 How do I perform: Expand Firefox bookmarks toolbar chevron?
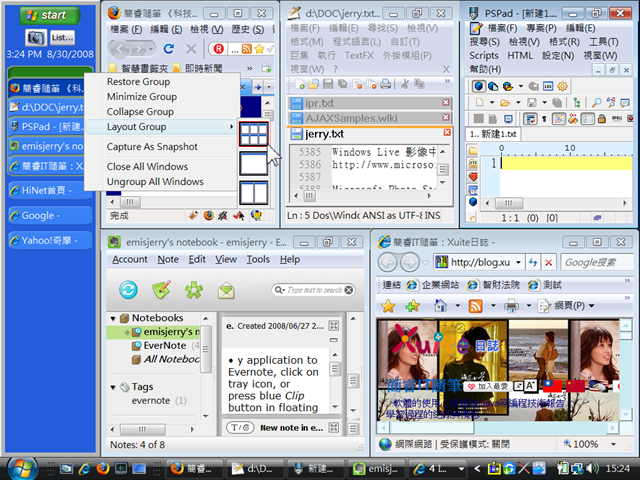pyautogui.click(x=249, y=68)
